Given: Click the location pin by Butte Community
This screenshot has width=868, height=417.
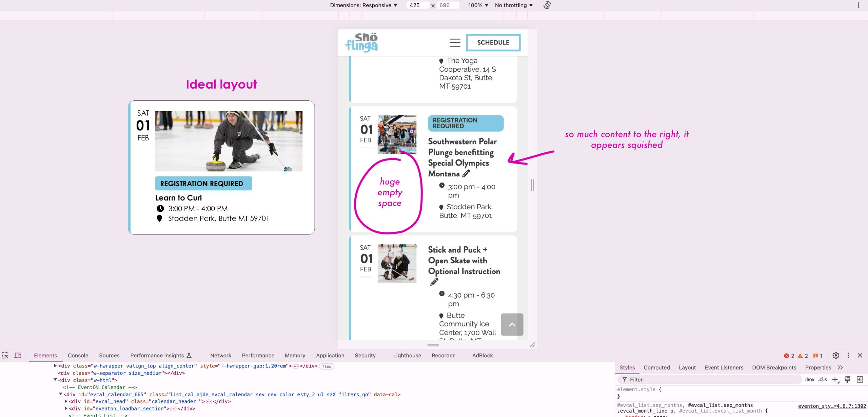Looking at the screenshot, I should coord(441,316).
